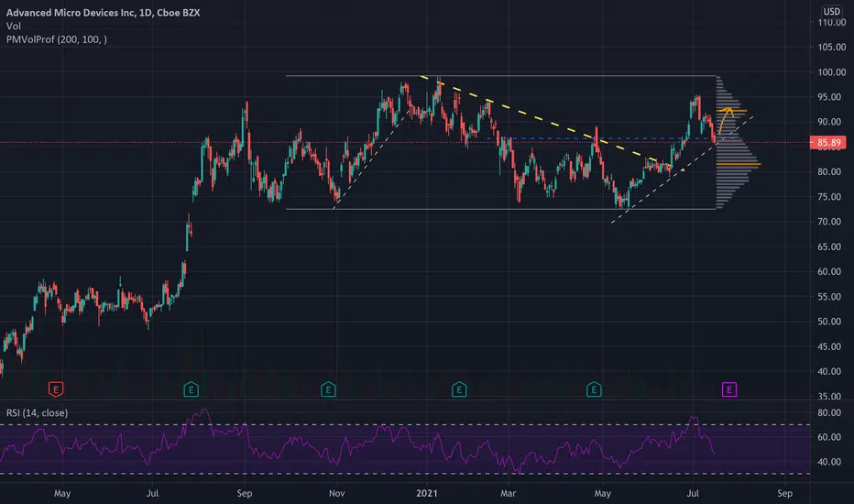Click 65.00 on the price scale

coord(831,247)
